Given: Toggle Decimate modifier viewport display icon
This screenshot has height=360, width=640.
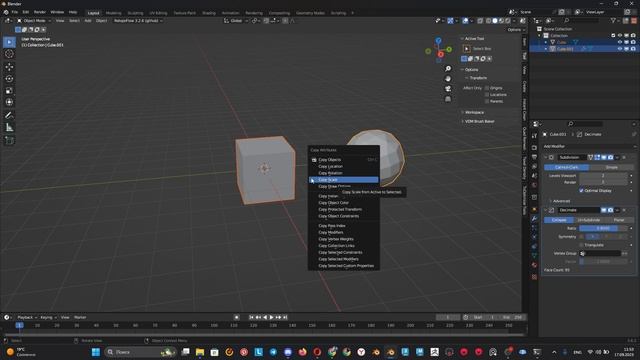Looking at the screenshot, I should point(604,210).
